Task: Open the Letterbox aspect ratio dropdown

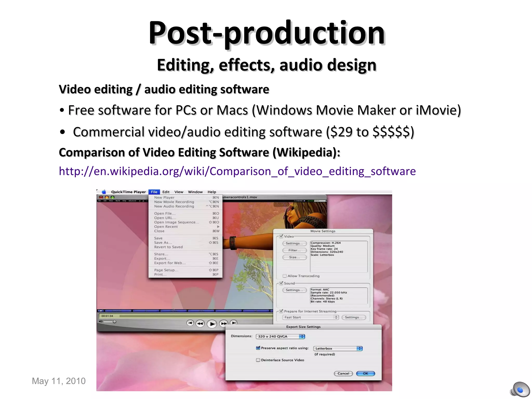Action: (x=338, y=348)
